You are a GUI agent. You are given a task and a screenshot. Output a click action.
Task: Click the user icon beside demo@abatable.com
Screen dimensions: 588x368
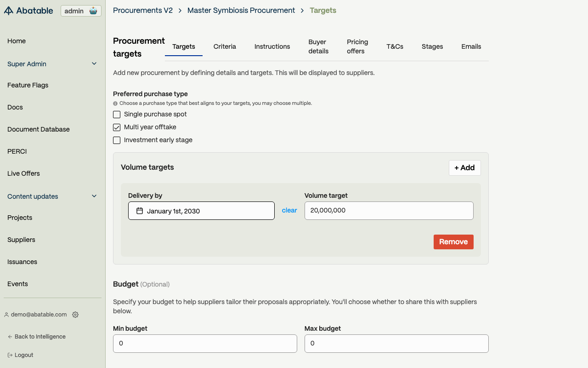pyautogui.click(x=6, y=315)
